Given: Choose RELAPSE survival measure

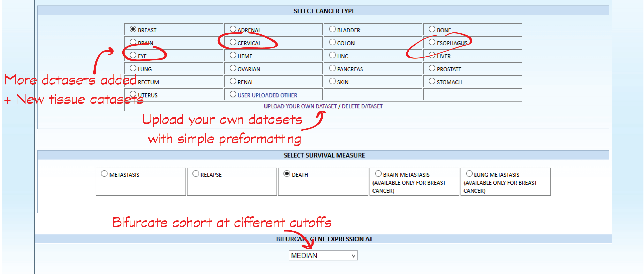Looking at the screenshot, I should pyautogui.click(x=196, y=173).
